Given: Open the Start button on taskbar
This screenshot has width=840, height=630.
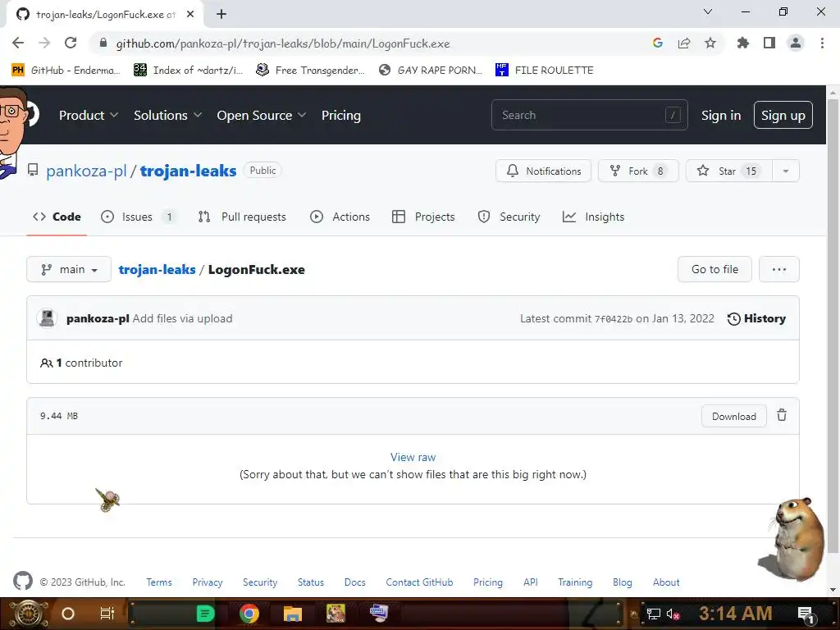Looking at the screenshot, I should coord(29,614).
